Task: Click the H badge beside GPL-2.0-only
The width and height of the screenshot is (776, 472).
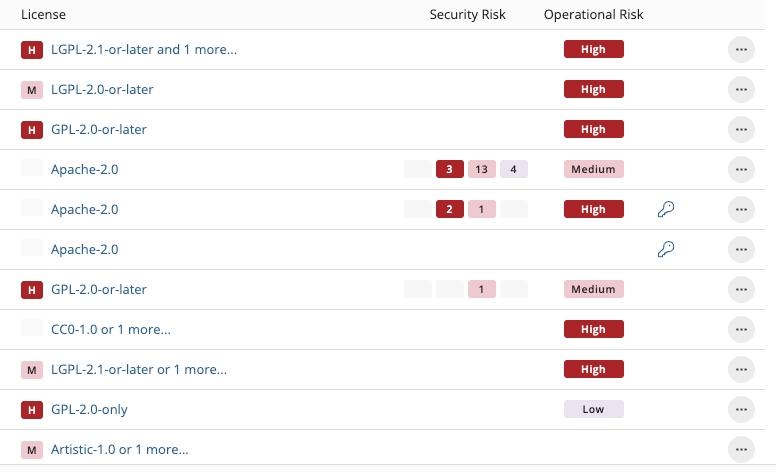Action: [32, 409]
